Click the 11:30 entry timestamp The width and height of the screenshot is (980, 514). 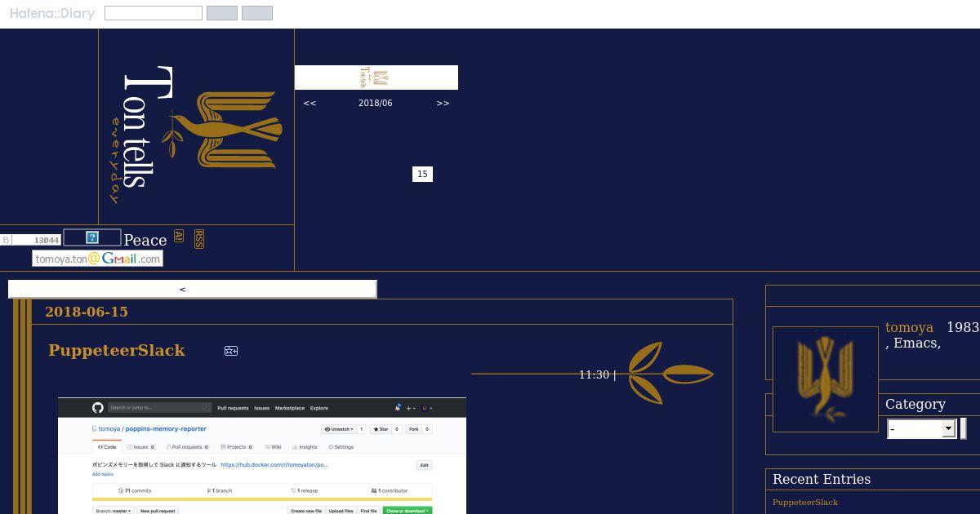point(594,374)
